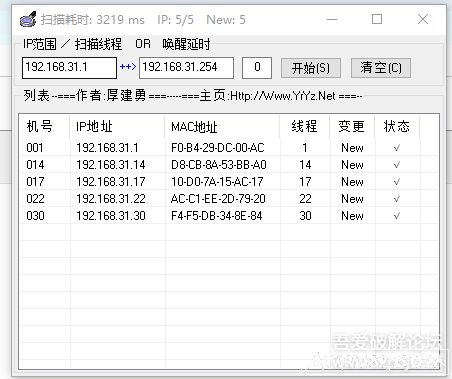Click the IP cell 192.168.31.14
The height and width of the screenshot is (379, 452).
point(111,165)
